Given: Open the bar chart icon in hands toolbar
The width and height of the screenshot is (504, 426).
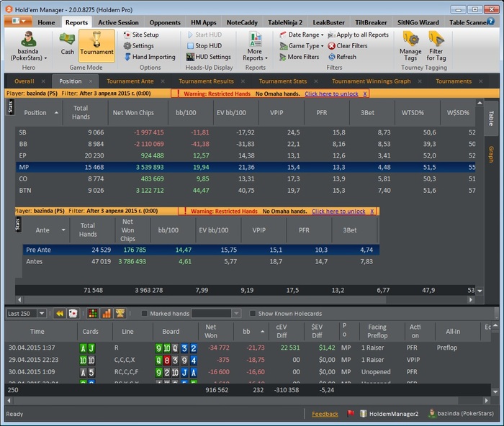Looking at the screenshot, I should pyautogui.click(x=107, y=314).
